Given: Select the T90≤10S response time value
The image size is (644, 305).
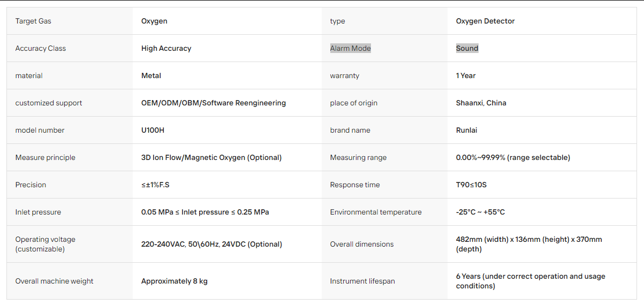Looking at the screenshot, I should (471, 185).
